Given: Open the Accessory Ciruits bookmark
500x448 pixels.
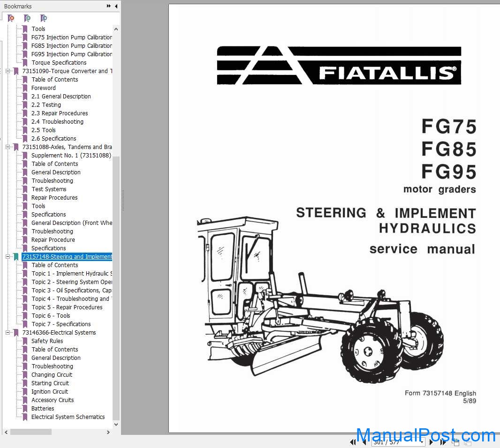Looking at the screenshot, I should pyautogui.click(x=53, y=400).
